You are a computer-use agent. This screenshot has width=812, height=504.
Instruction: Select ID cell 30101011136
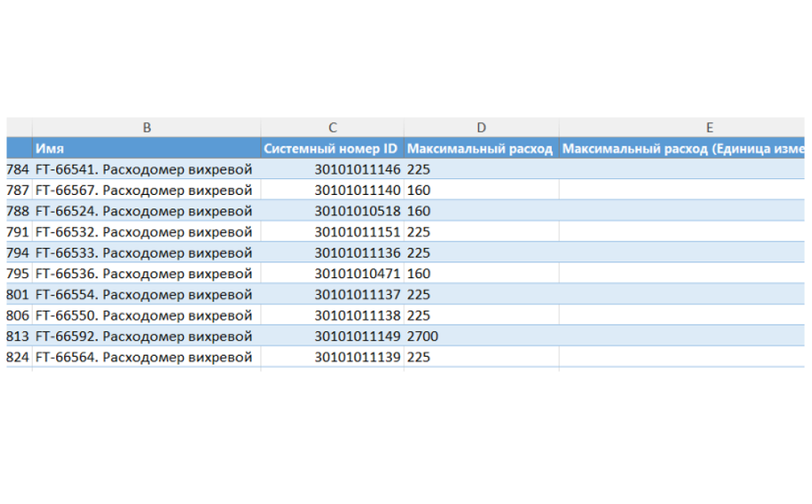[332, 253]
